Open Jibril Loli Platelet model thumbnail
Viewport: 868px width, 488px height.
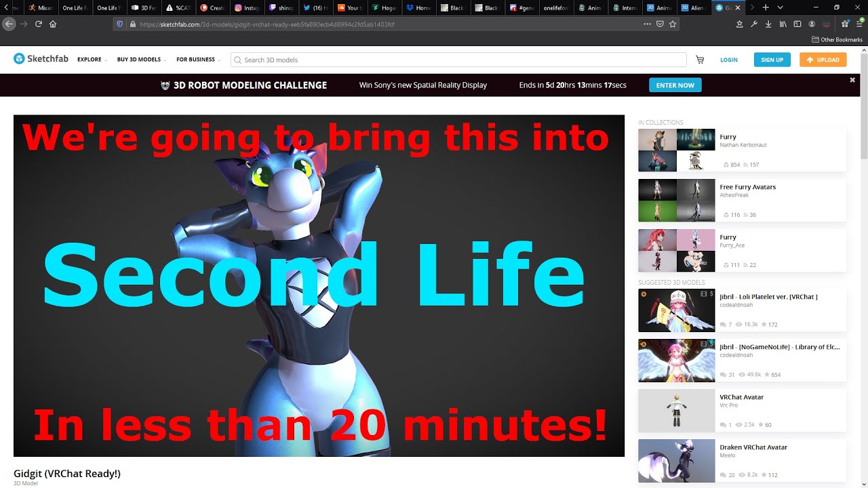pos(676,310)
